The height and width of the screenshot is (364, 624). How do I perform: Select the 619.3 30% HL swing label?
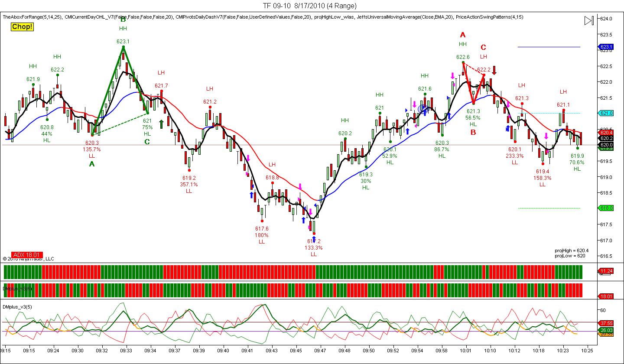(366, 181)
